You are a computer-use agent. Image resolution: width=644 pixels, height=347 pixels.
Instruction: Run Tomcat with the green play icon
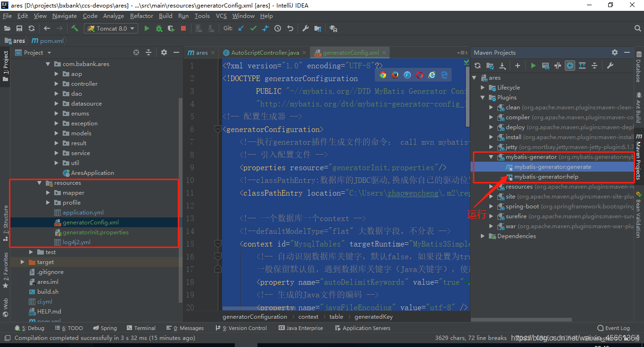click(147, 28)
